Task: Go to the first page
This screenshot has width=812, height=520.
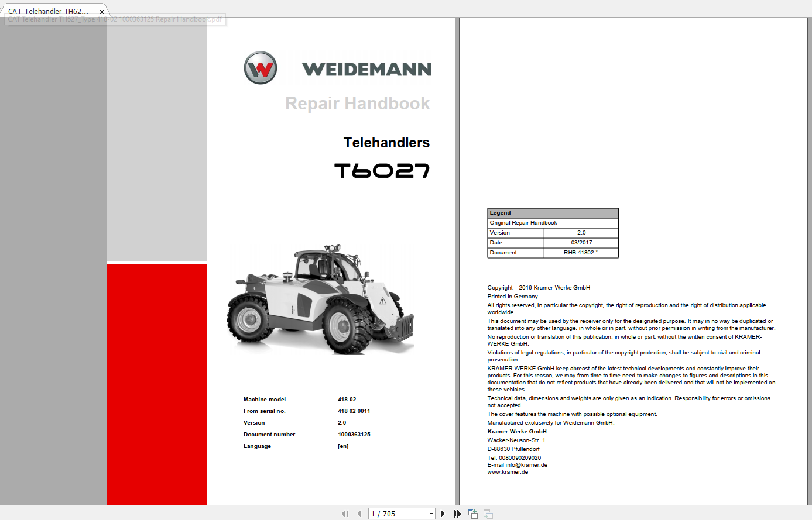Action: [345, 514]
